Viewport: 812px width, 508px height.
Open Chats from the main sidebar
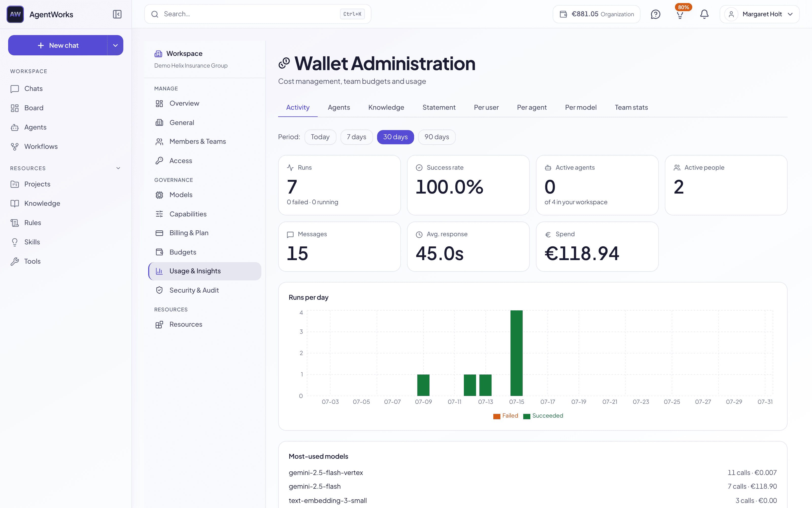(66, 89)
